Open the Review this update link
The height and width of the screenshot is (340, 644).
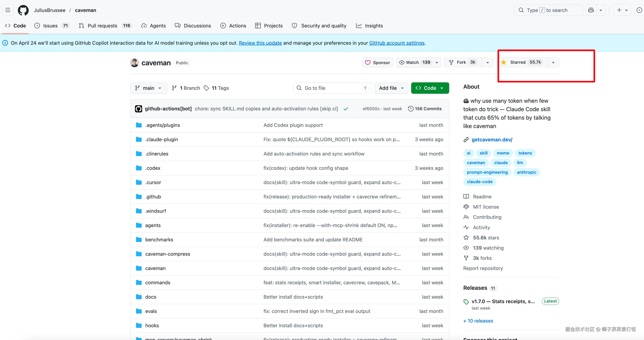(260, 43)
